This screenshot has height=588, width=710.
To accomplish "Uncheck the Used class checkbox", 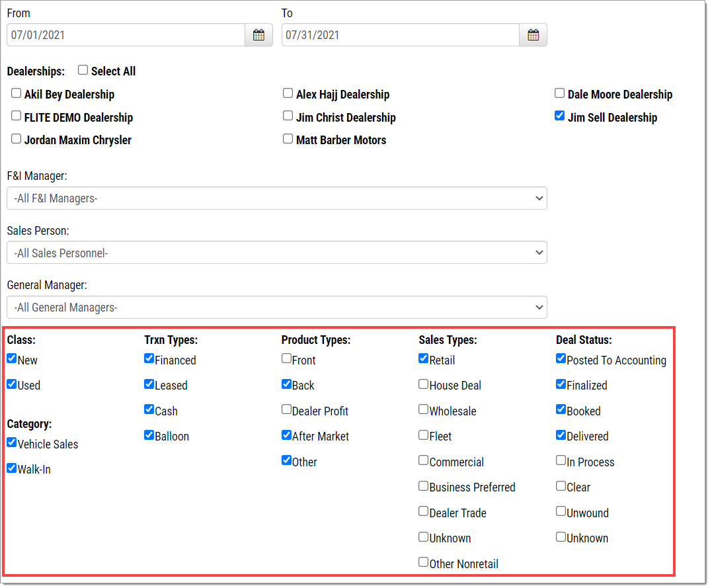I will [x=12, y=384].
